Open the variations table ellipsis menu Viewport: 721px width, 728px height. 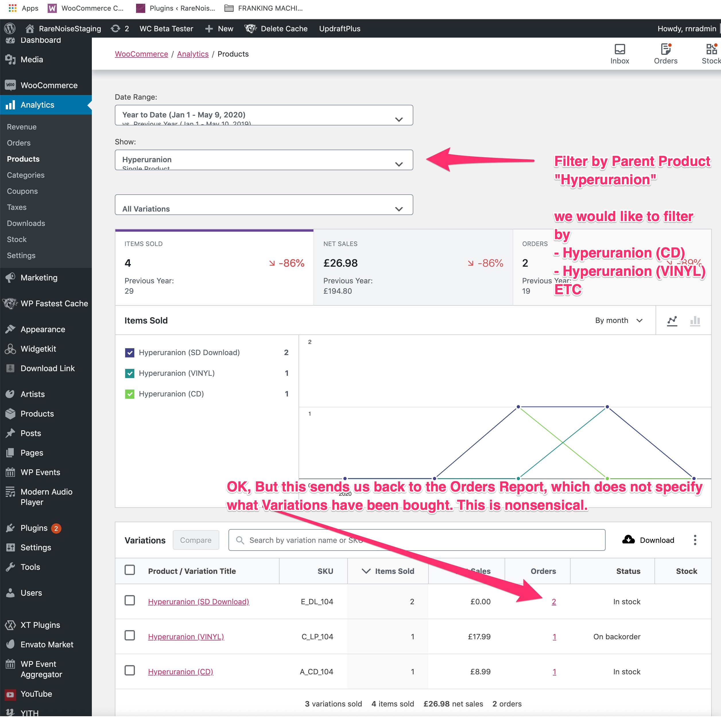(x=695, y=540)
